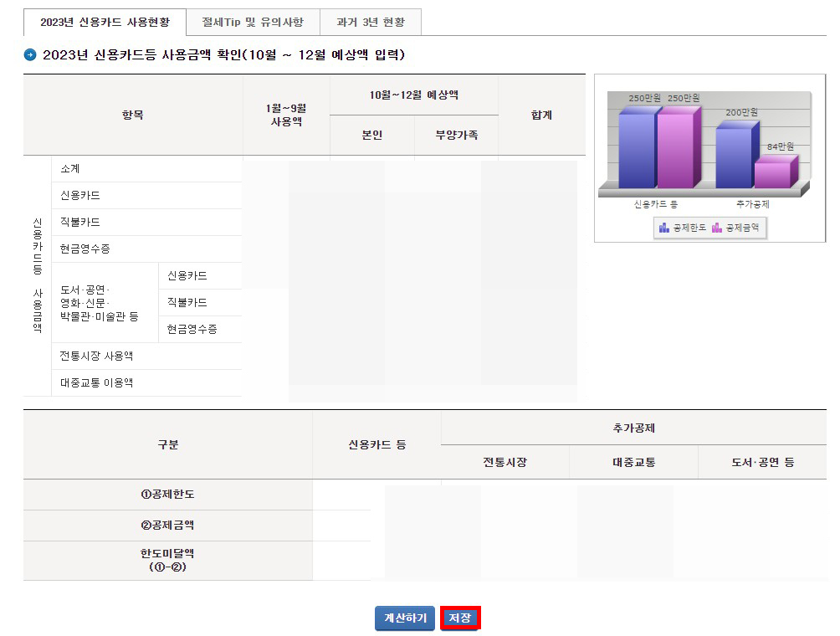
Task: Click the 한도미달액 (①-②) row label
Action: pos(167,560)
